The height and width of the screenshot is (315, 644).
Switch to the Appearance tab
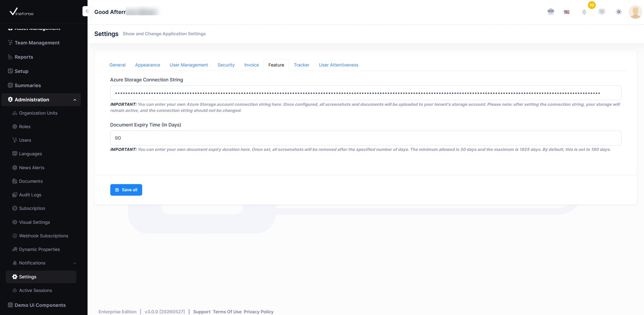[148, 65]
